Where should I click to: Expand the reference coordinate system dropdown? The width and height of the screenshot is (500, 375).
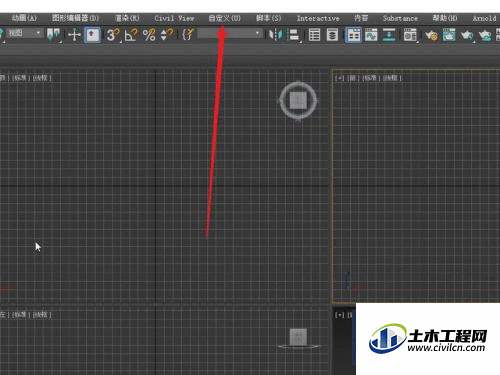click(25, 33)
